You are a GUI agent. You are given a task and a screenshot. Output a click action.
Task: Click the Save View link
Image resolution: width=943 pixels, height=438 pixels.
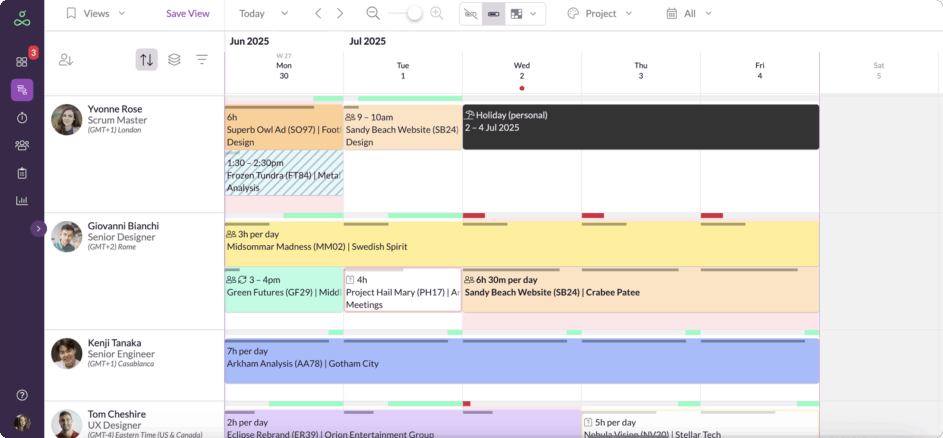pos(188,13)
